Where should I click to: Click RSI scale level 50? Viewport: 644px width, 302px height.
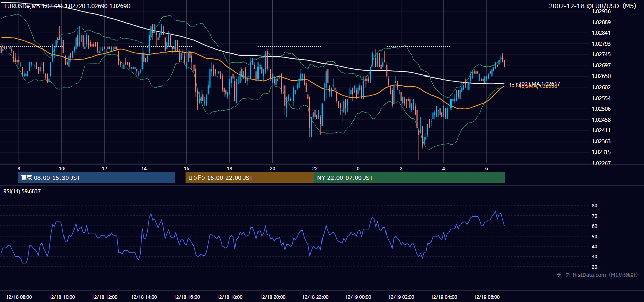pyautogui.click(x=594, y=236)
